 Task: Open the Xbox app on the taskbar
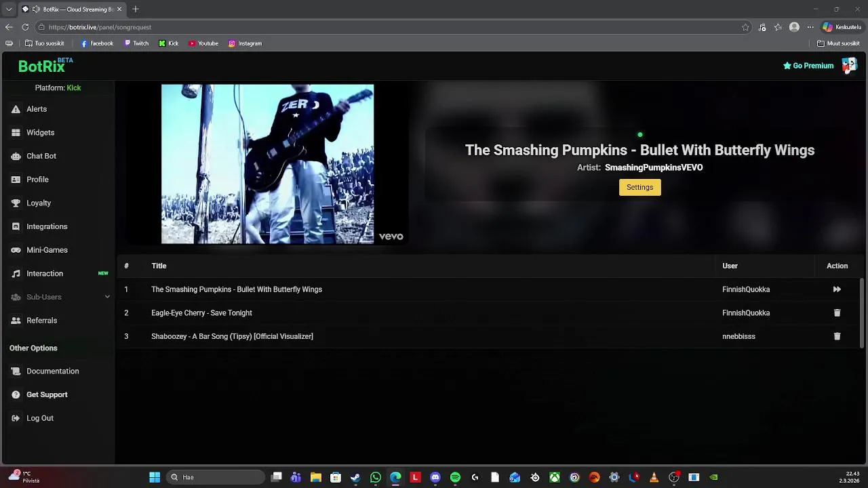(x=555, y=477)
